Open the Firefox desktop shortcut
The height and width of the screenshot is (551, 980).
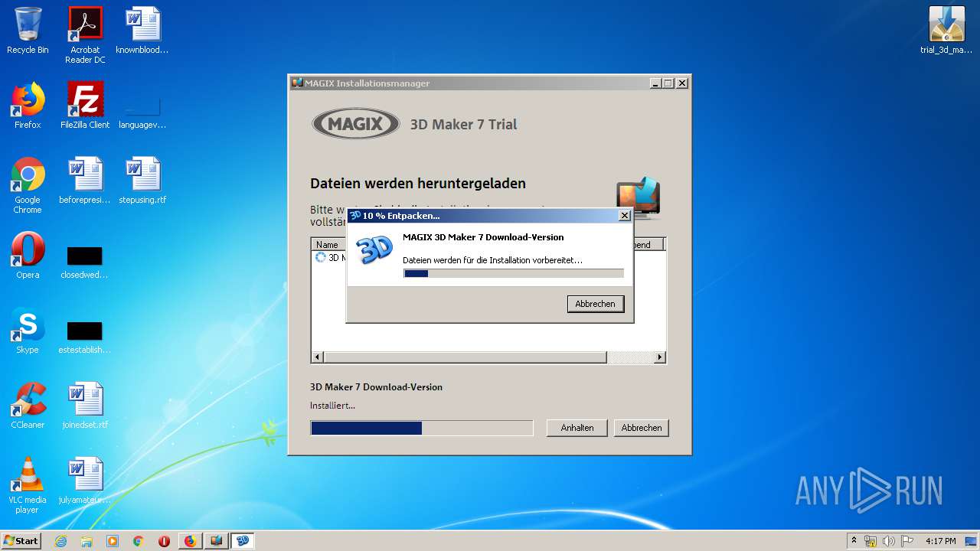[28, 106]
